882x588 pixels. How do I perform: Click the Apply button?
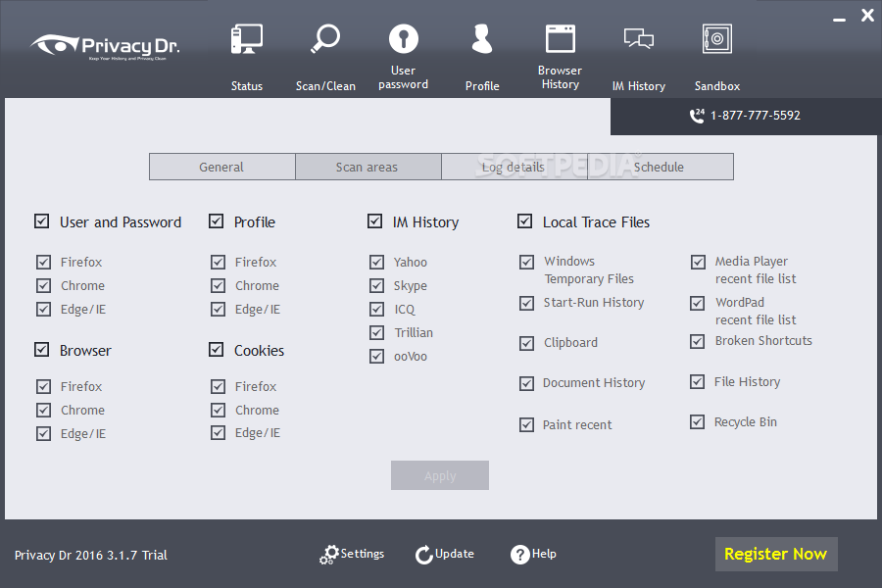click(440, 475)
